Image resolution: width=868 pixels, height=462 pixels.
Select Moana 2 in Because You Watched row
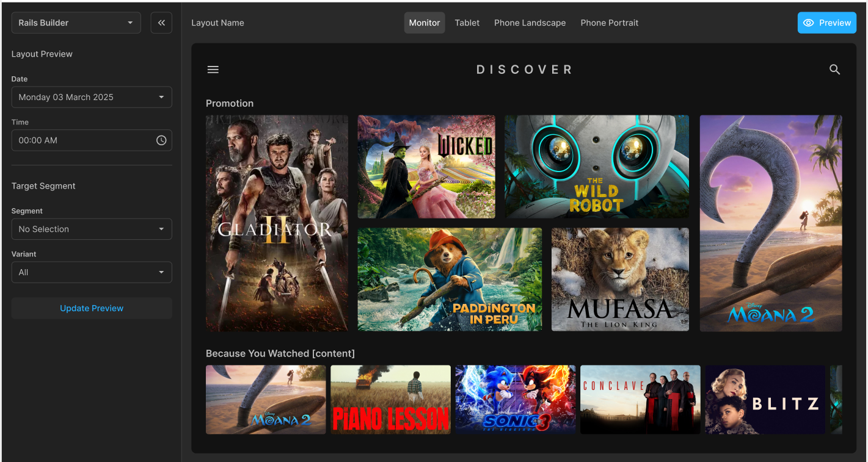tap(266, 400)
